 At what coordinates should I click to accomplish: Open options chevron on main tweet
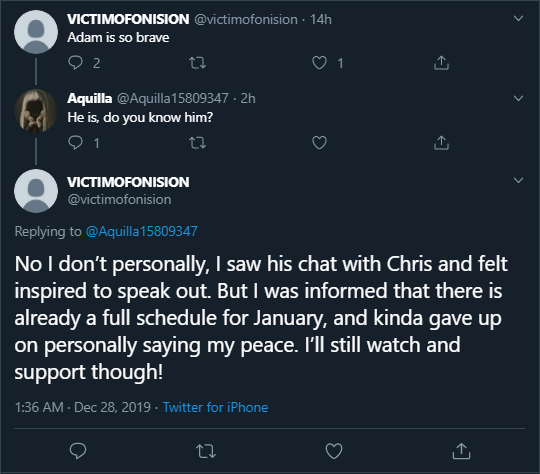pos(518,180)
